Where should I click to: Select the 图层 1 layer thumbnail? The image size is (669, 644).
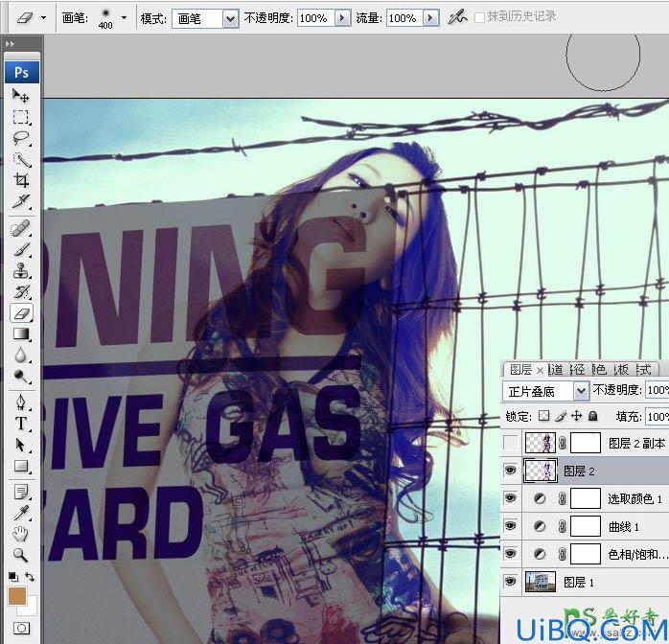tap(541, 582)
